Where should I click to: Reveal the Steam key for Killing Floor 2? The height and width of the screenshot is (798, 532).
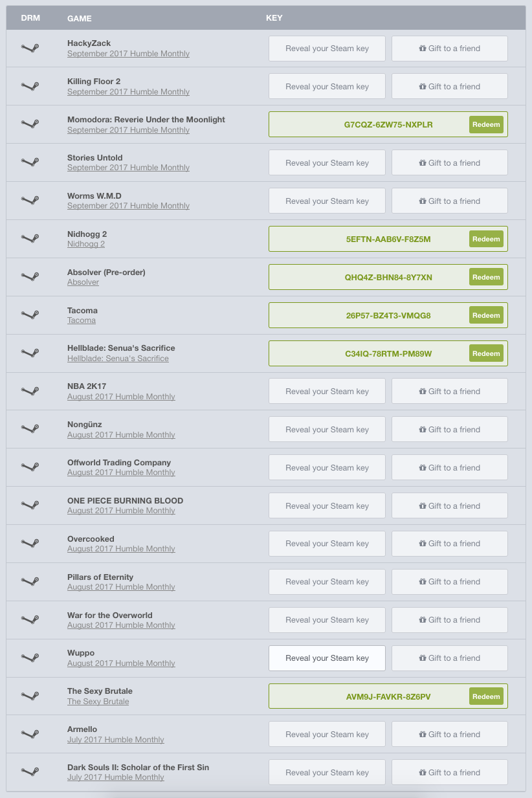tap(327, 87)
